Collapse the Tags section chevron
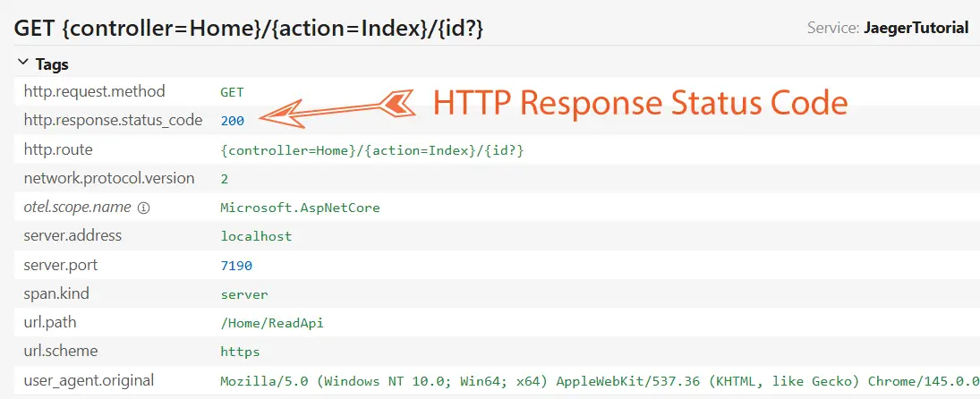Image resolution: width=980 pixels, height=399 pixels. pyautogui.click(x=22, y=63)
